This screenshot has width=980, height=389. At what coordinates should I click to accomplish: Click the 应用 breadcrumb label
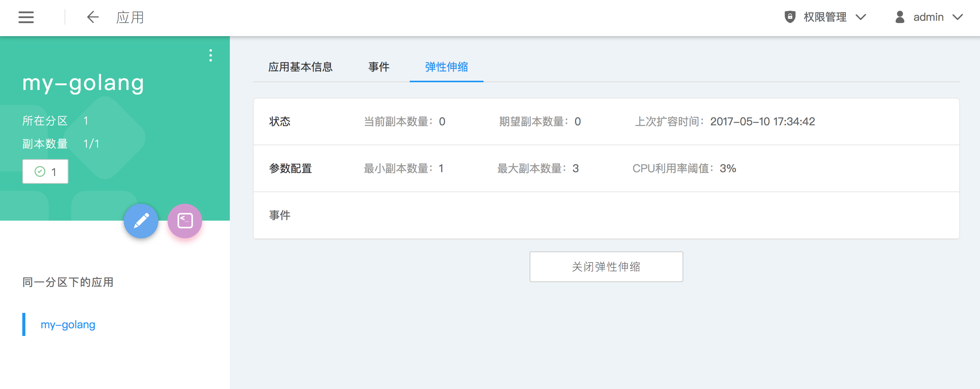130,17
